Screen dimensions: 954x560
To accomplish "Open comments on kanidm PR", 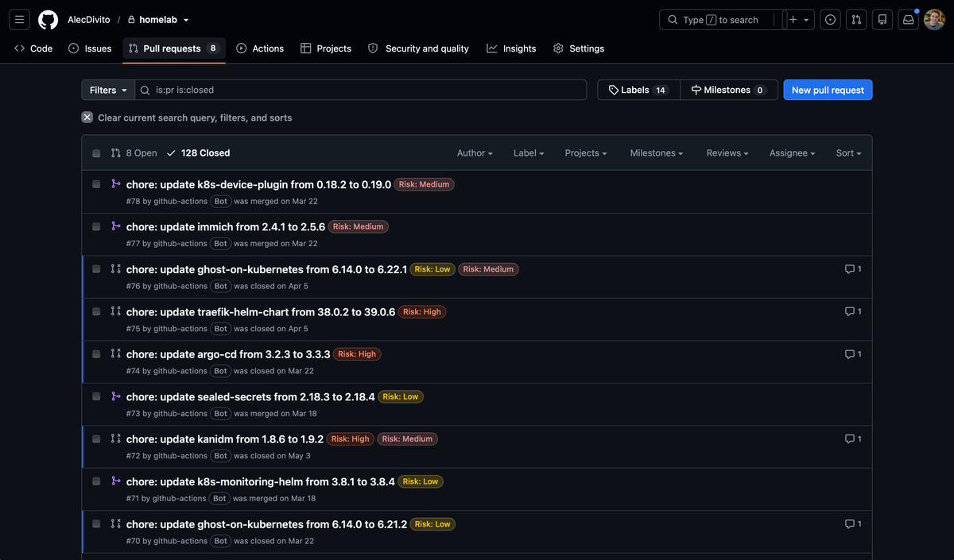I will (853, 439).
